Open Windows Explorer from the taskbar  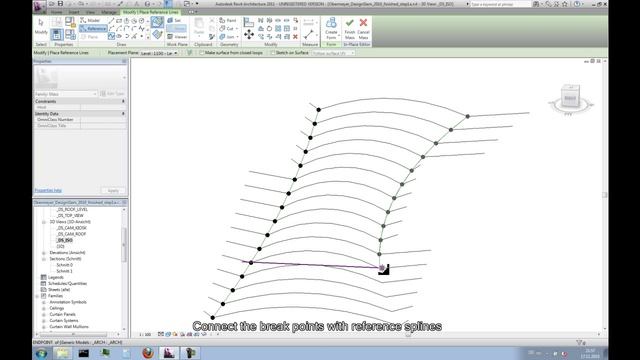click(62, 353)
